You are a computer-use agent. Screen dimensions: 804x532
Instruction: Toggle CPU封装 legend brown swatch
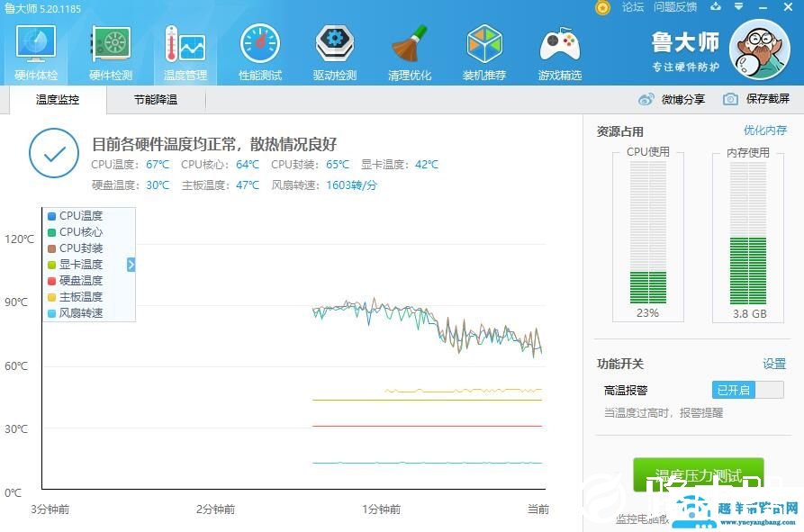coord(51,248)
